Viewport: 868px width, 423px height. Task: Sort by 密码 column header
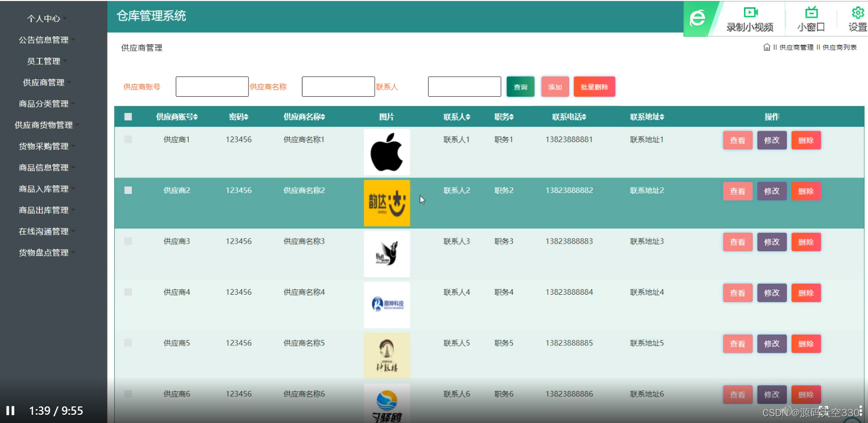click(x=239, y=117)
